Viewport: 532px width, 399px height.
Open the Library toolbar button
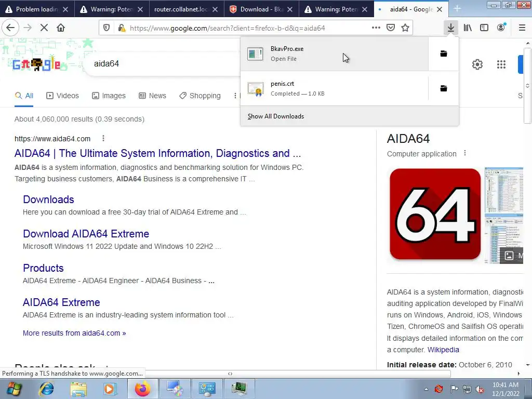pos(468,28)
